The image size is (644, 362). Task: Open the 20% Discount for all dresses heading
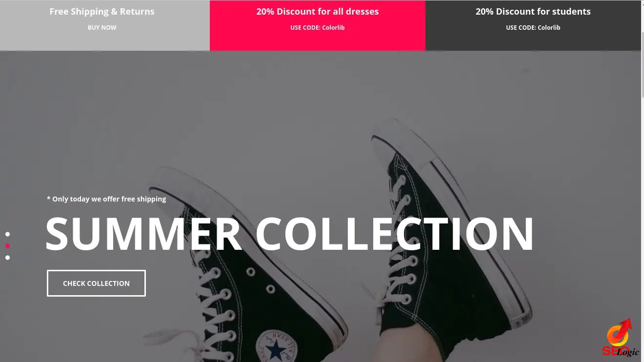point(318,12)
